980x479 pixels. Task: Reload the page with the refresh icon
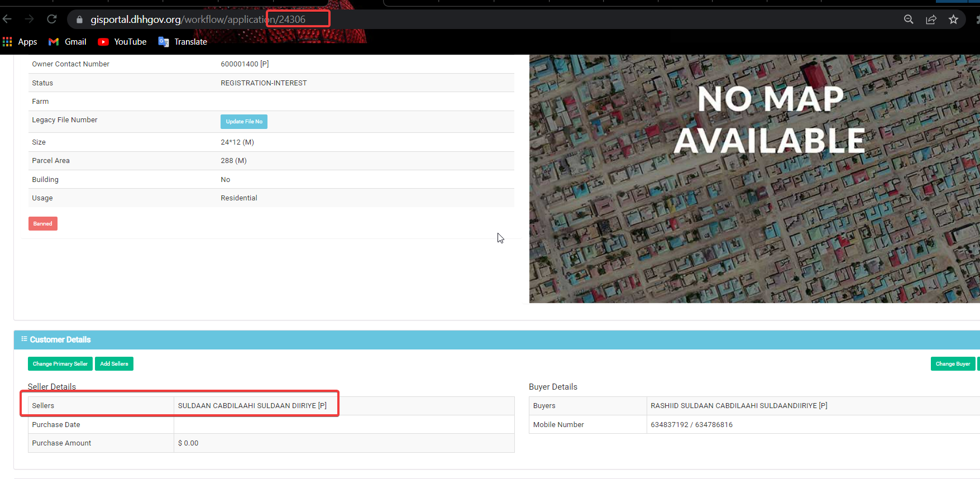click(52, 20)
